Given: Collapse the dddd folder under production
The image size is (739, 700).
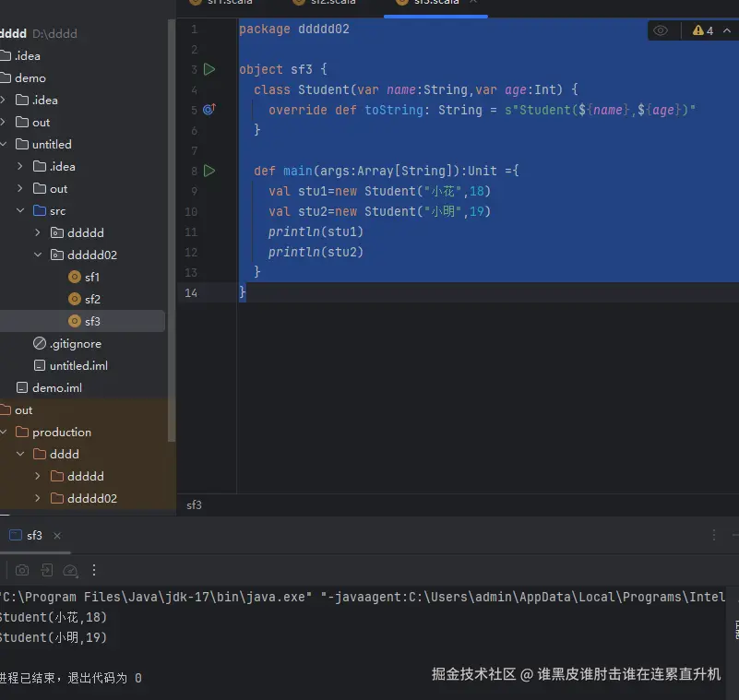Looking at the screenshot, I should 19,454.
